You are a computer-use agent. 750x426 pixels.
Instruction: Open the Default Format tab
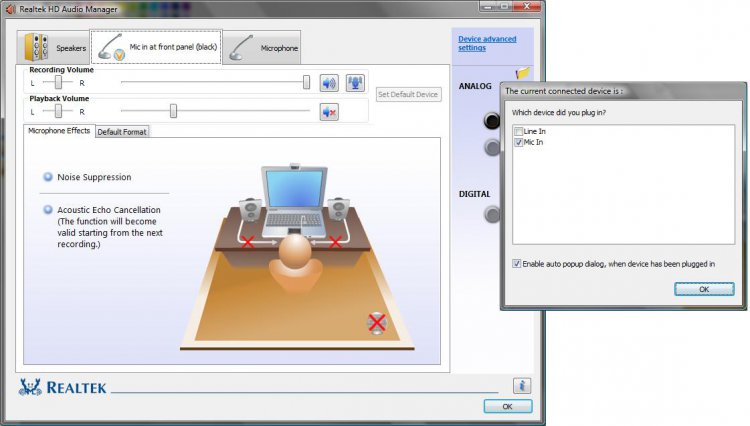tap(122, 132)
